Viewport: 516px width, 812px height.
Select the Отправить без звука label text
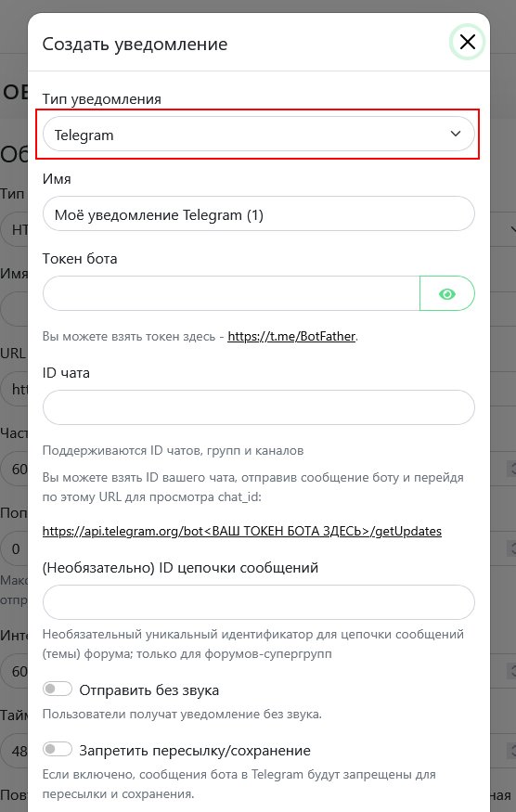[149, 690]
